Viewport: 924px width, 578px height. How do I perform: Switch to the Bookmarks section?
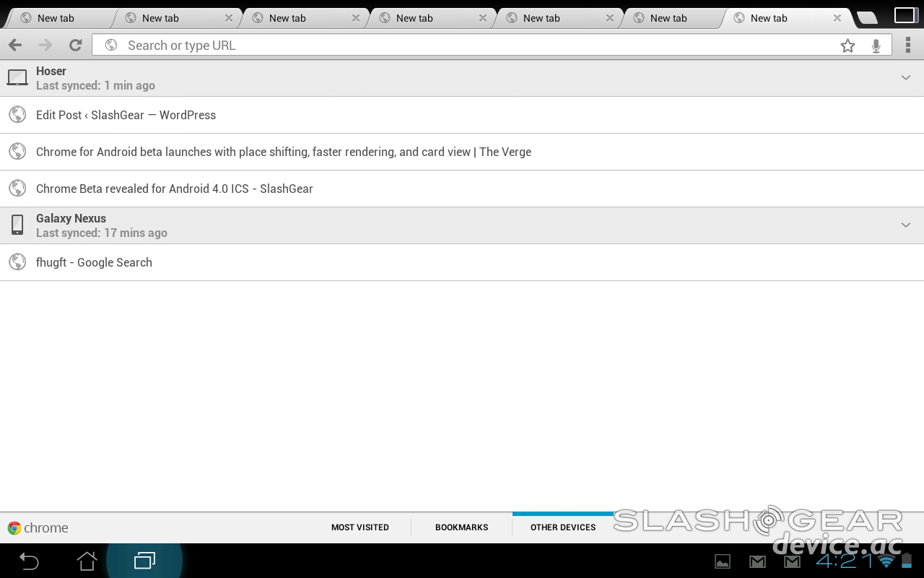[x=461, y=527]
